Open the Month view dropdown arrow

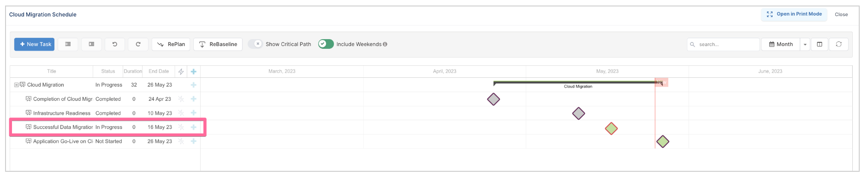(x=805, y=44)
